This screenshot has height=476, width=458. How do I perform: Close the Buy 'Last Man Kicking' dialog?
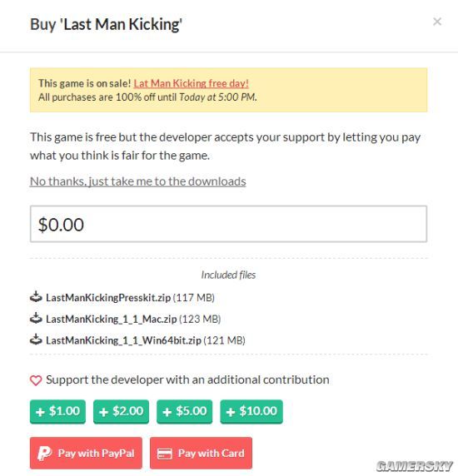(437, 22)
